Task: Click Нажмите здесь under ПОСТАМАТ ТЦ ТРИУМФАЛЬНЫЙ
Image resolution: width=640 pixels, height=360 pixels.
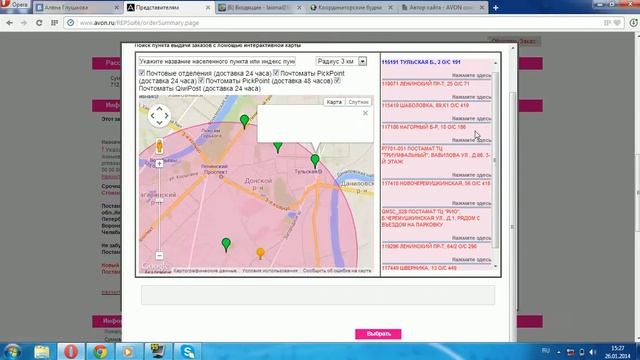Action: tap(471, 175)
